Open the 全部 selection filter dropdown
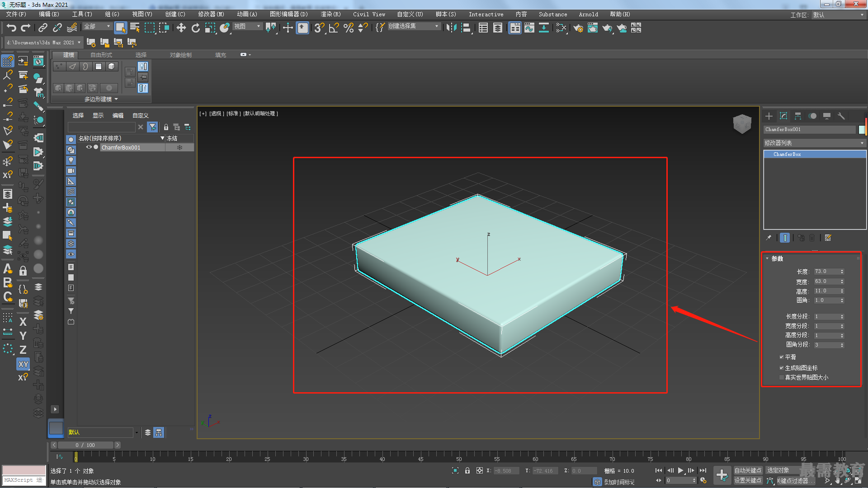868x488 pixels. (97, 27)
